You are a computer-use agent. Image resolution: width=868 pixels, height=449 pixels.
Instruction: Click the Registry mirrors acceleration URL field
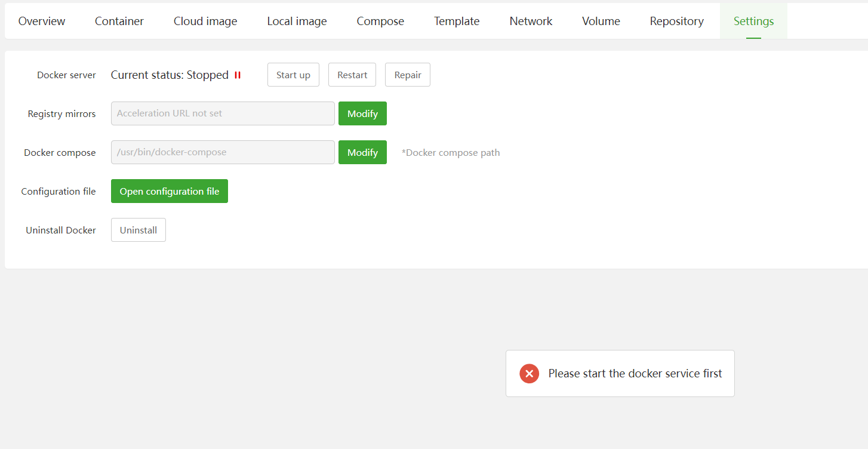tap(223, 113)
